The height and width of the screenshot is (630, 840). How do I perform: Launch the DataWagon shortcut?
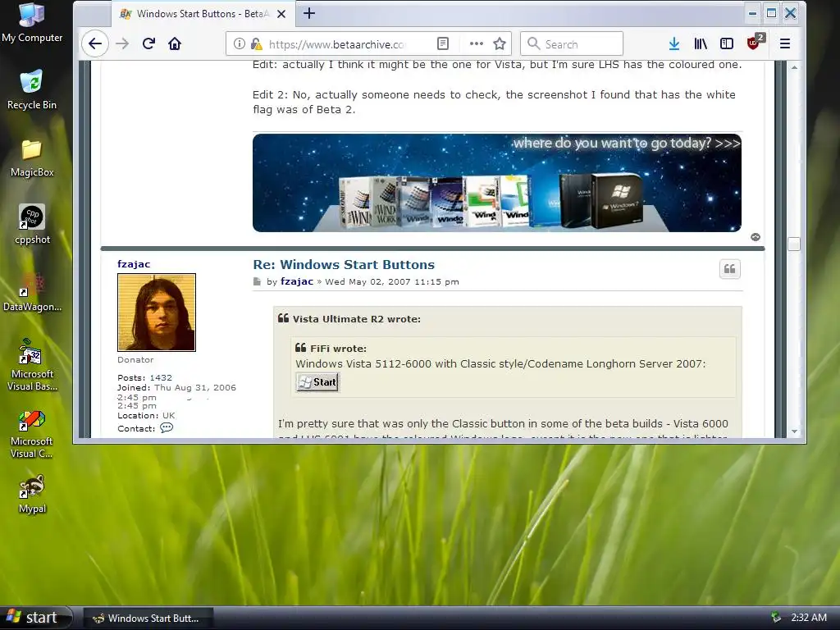pos(32,292)
